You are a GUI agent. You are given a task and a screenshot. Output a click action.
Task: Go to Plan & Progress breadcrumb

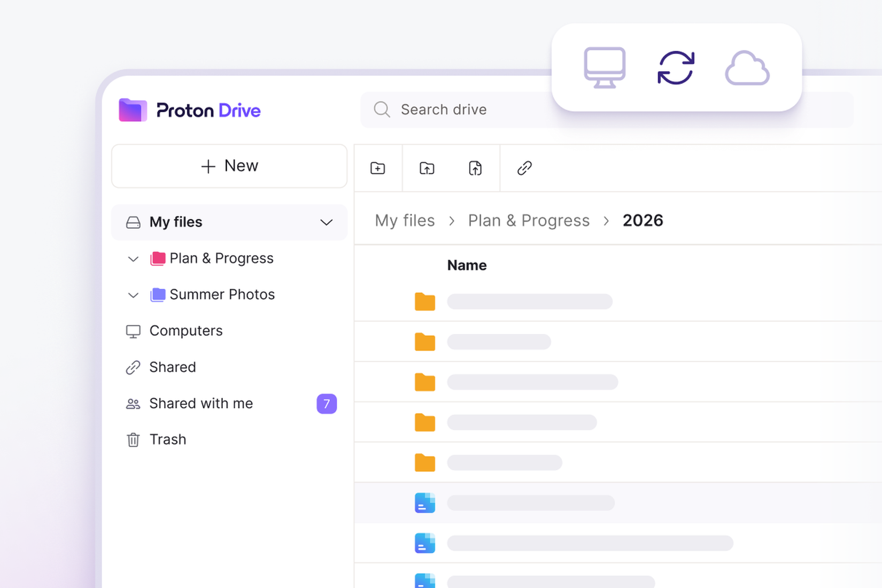[529, 220]
